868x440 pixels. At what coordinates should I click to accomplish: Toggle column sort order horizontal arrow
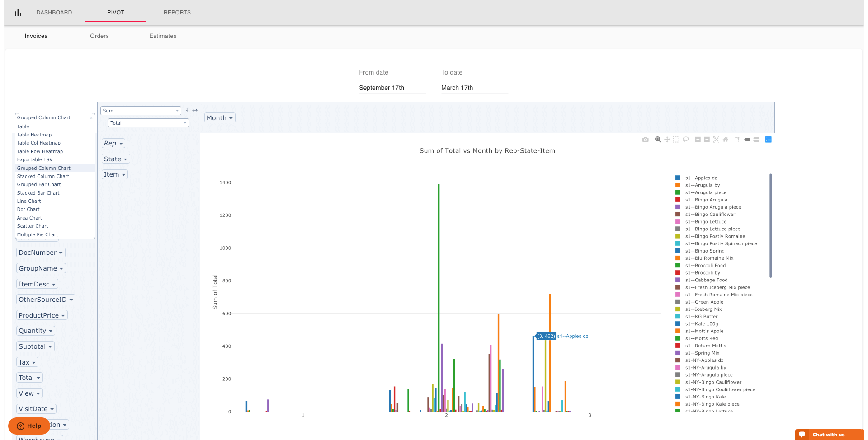coord(195,110)
